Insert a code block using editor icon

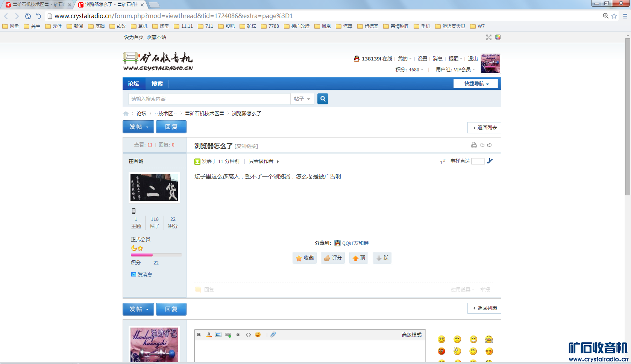248,335
